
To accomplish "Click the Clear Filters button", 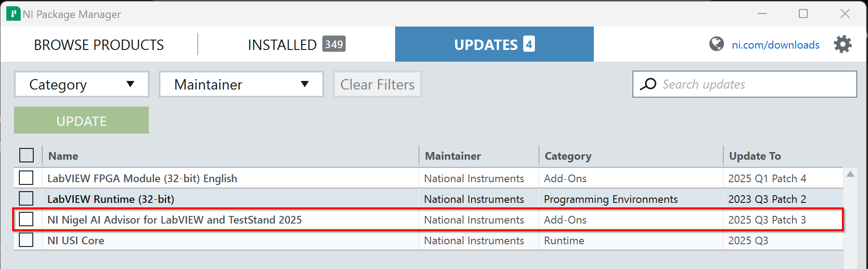I will click(x=377, y=85).
